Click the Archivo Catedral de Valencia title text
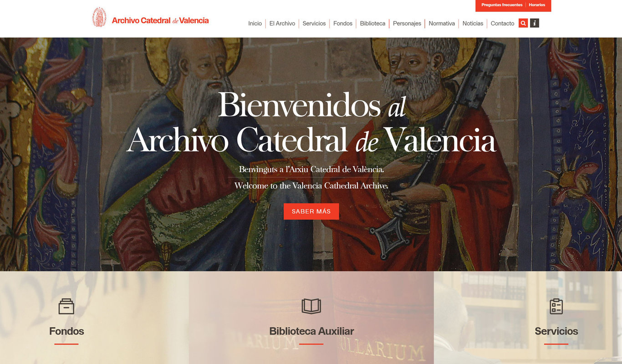 pos(160,20)
